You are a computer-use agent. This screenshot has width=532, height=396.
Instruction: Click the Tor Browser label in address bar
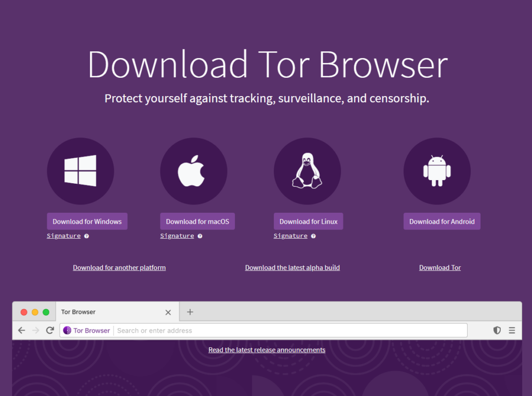91,331
